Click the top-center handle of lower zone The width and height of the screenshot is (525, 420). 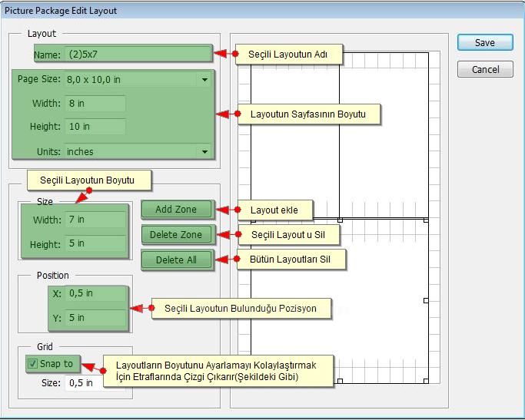point(340,220)
